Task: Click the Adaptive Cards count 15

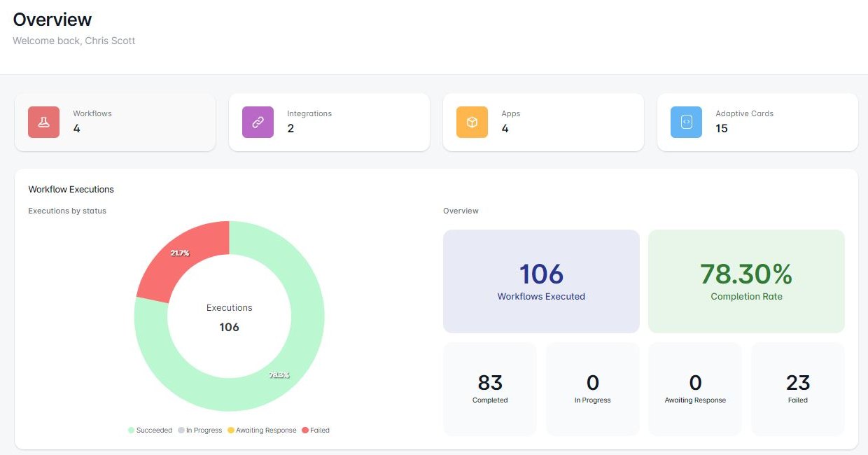Action: (722, 128)
